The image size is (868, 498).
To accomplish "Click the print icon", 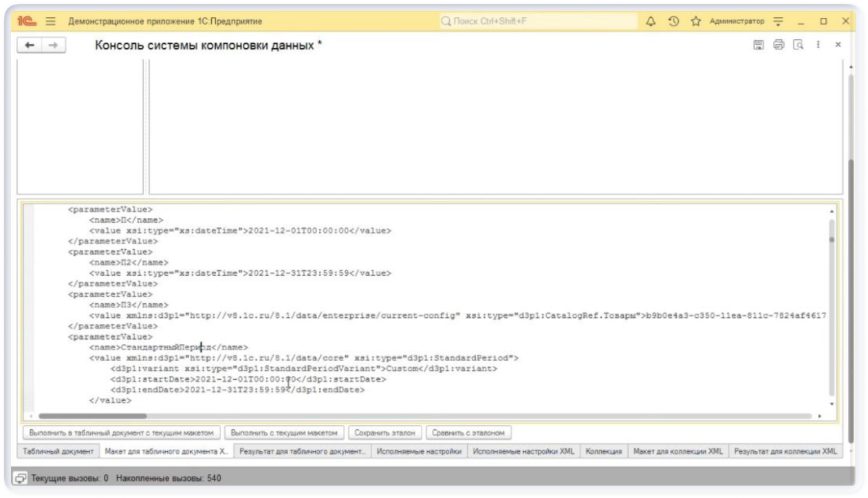I will click(x=779, y=45).
